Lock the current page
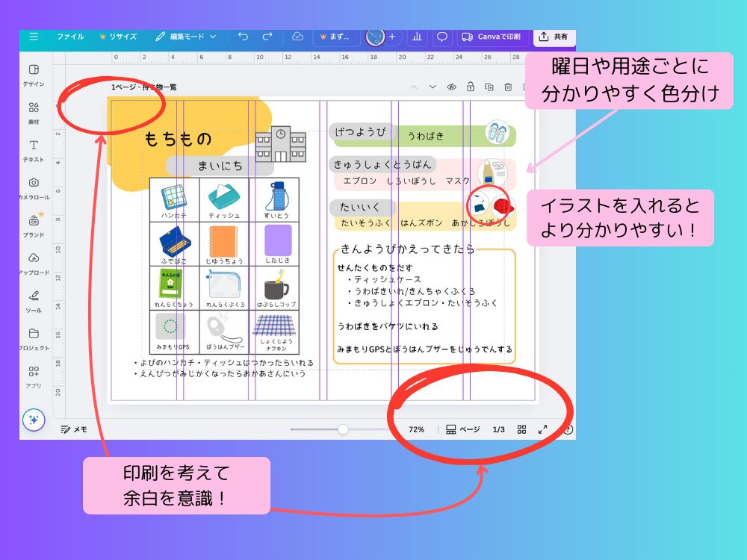Screen dimensions: 747x560 470,87
